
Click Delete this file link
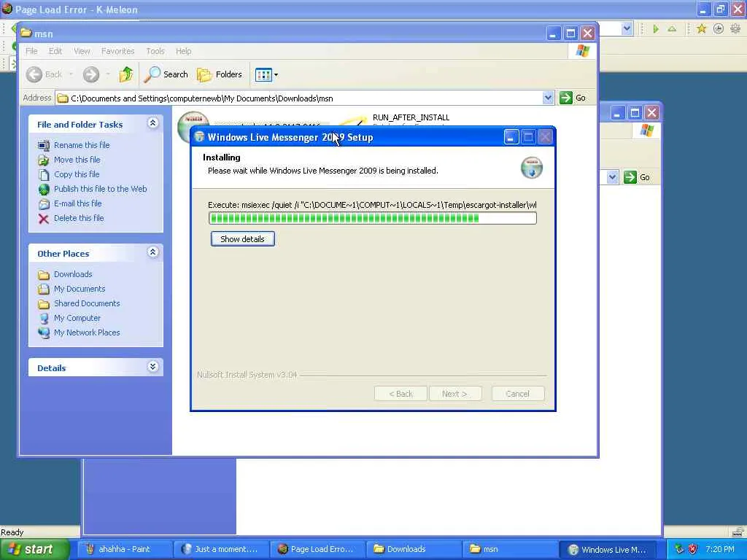[x=79, y=217]
